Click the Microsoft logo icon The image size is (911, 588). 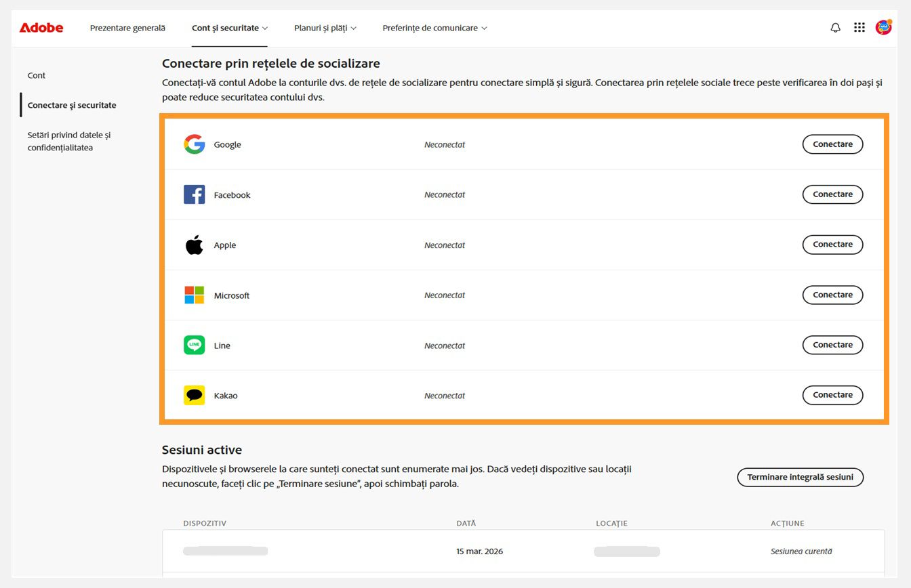click(x=195, y=295)
